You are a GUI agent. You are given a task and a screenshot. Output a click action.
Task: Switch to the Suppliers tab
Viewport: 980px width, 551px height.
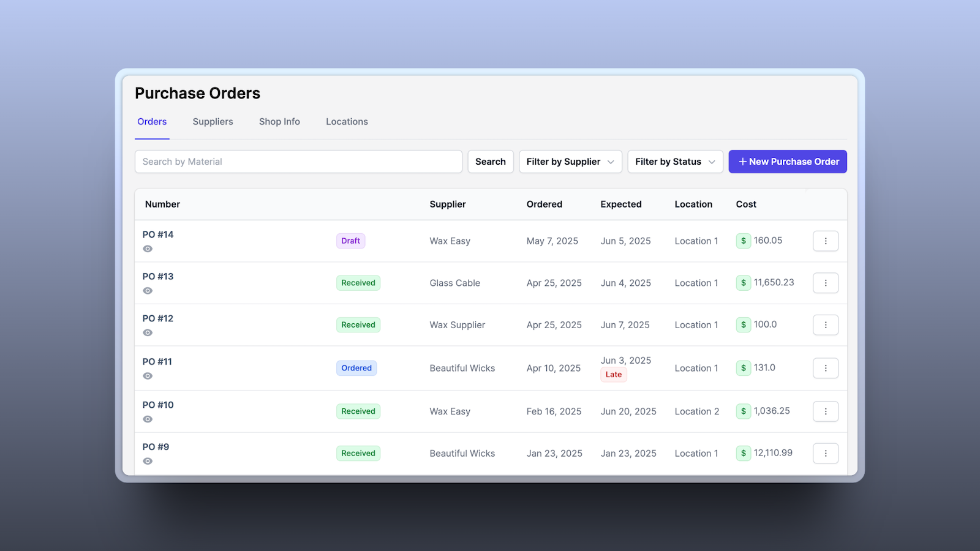pos(213,122)
